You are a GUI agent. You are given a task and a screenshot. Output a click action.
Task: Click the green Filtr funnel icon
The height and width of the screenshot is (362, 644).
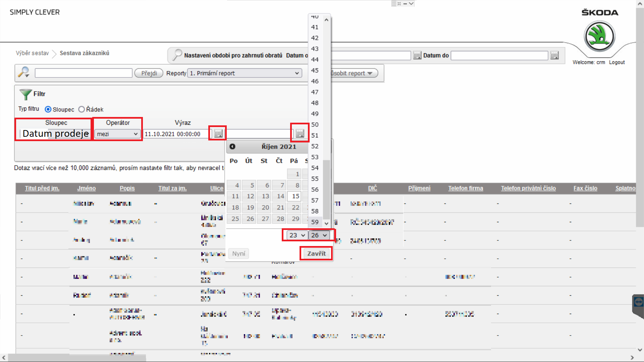25,94
